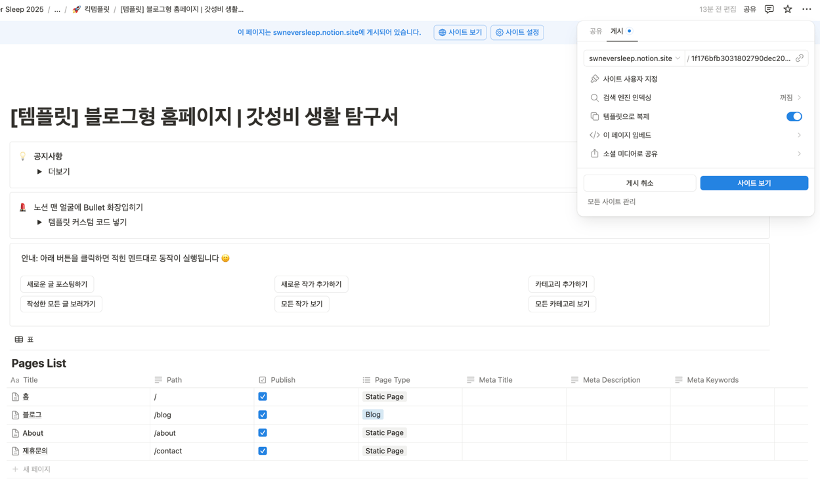Click the /blog path cell
Viewport: 820px width, 504px height.
[x=202, y=415]
